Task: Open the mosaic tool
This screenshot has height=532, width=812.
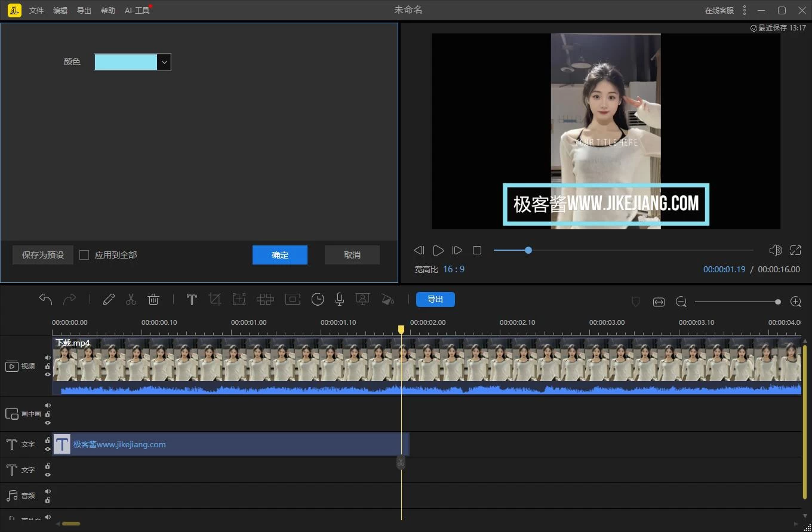Action: pyautogui.click(x=265, y=300)
